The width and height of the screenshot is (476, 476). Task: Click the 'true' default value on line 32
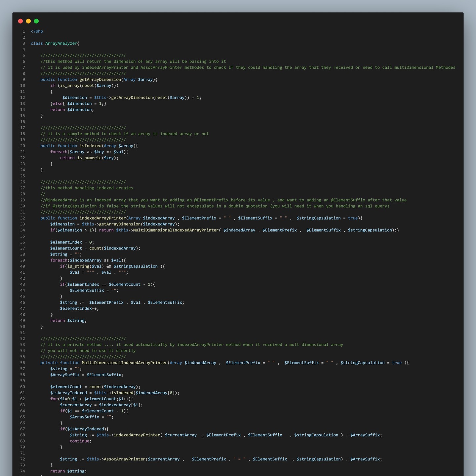tap(353, 218)
